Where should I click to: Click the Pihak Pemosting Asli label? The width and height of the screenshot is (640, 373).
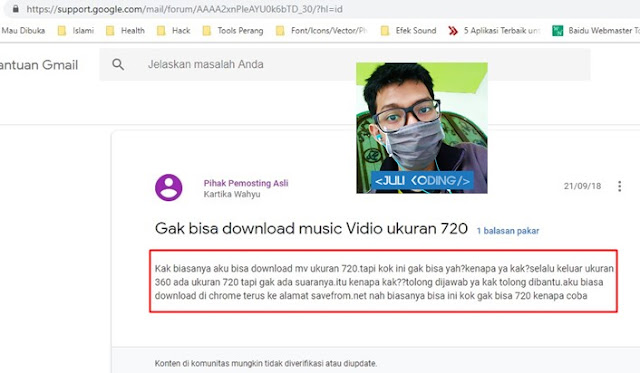click(246, 183)
